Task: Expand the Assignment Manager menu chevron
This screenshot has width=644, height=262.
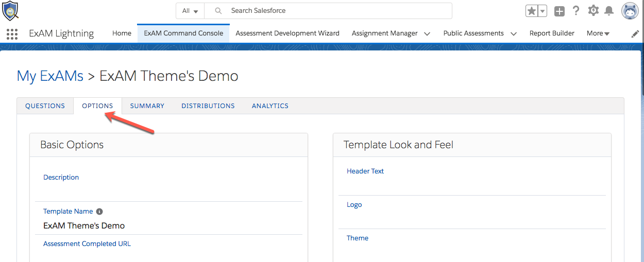Action: pos(427,33)
